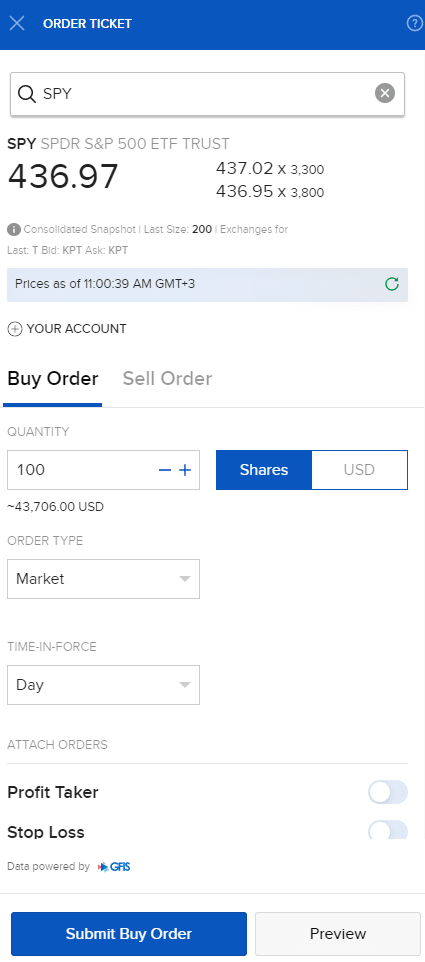Image resolution: width=425 pixels, height=962 pixels.
Task: Increase quantity with the plus button
Action: 185,470
